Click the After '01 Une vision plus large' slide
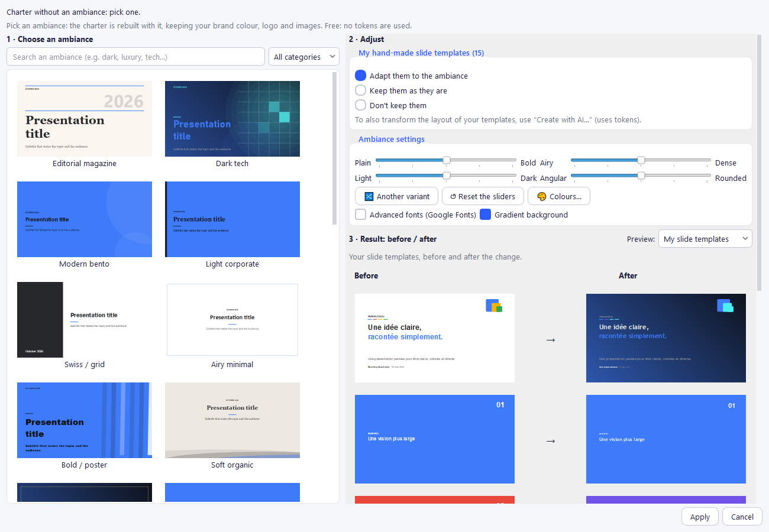769x532 pixels. [666, 439]
